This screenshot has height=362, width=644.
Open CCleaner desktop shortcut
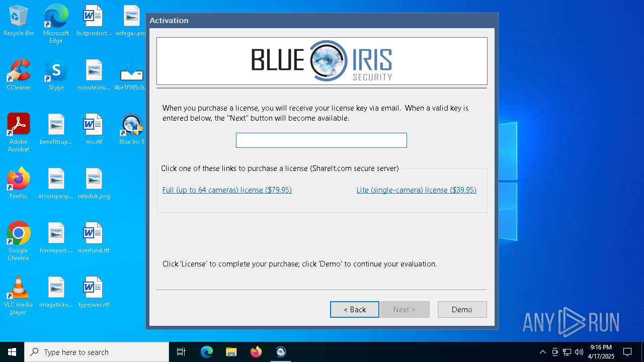(19, 75)
